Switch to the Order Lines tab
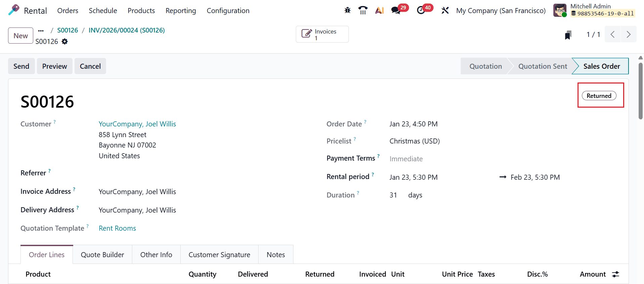The width and height of the screenshot is (644, 284). tap(47, 254)
